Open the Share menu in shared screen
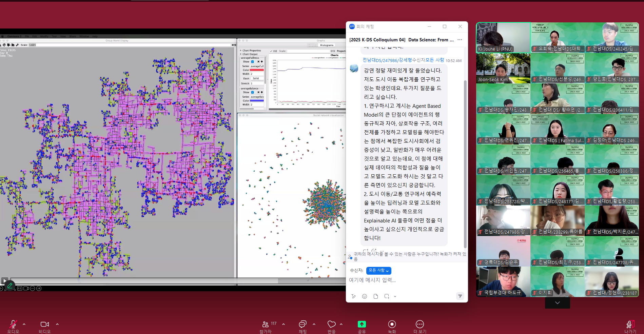644x334 pixels. coord(73,36)
